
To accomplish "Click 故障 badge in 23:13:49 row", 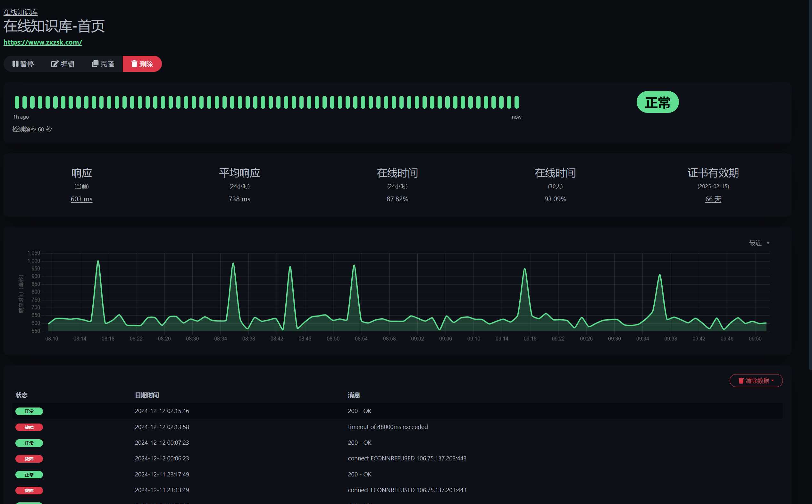I will pos(29,491).
